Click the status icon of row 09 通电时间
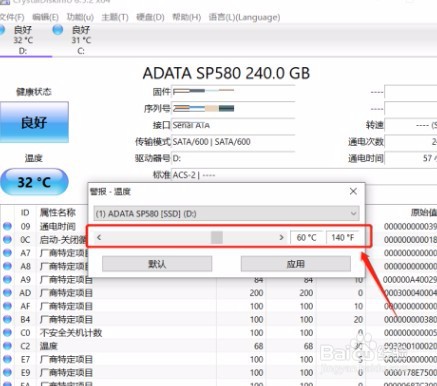Screen dimensions: 437x386 [x=7, y=226]
